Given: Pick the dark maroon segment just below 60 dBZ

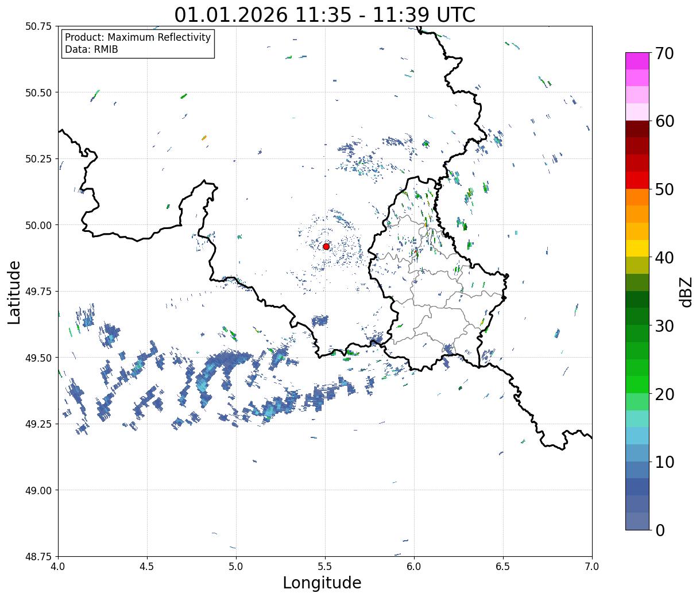Looking at the screenshot, I should (x=637, y=129).
